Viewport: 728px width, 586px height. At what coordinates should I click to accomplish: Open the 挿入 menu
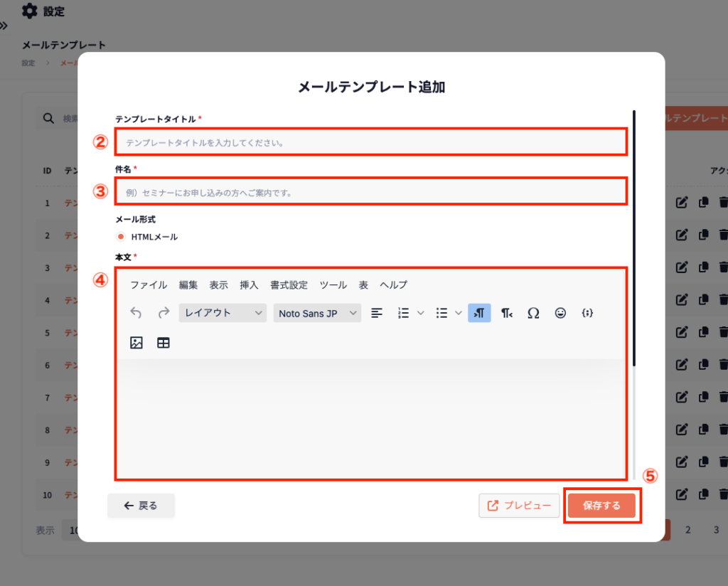[249, 285]
